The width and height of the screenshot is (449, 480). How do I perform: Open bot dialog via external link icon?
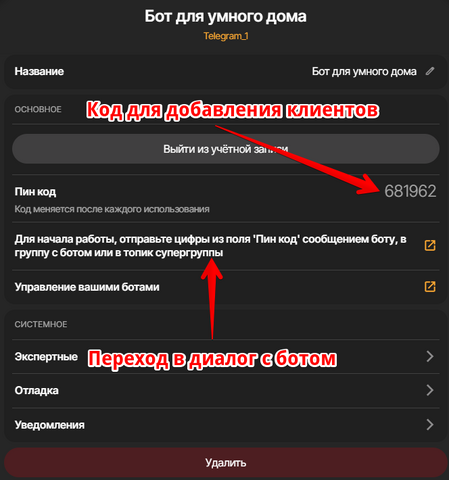[x=430, y=245]
